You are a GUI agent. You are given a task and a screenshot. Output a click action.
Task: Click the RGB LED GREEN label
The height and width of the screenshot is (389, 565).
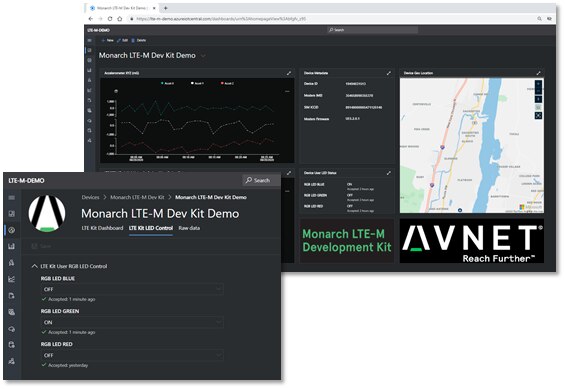pyautogui.click(x=60, y=311)
